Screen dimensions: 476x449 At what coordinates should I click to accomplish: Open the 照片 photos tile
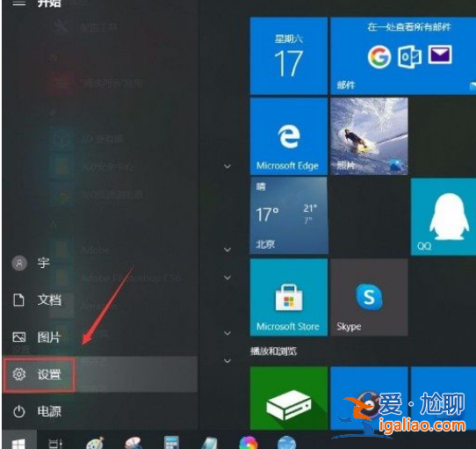click(x=369, y=136)
